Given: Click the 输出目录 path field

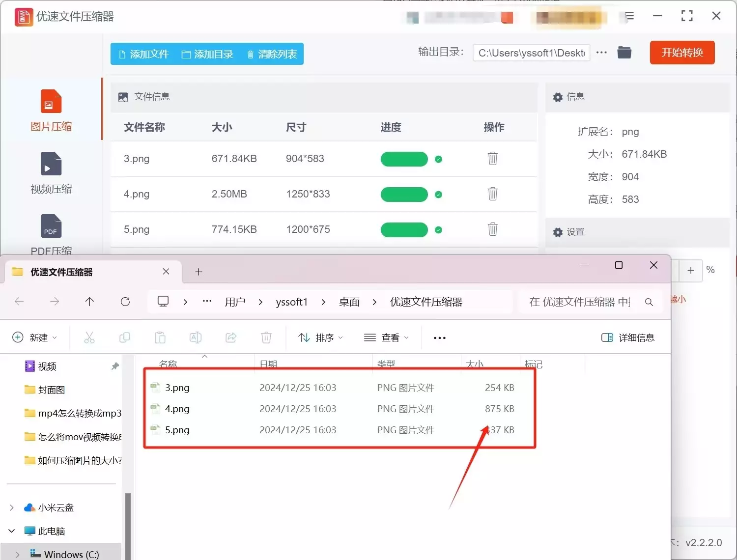Looking at the screenshot, I should pyautogui.click(x=531, y=53).
